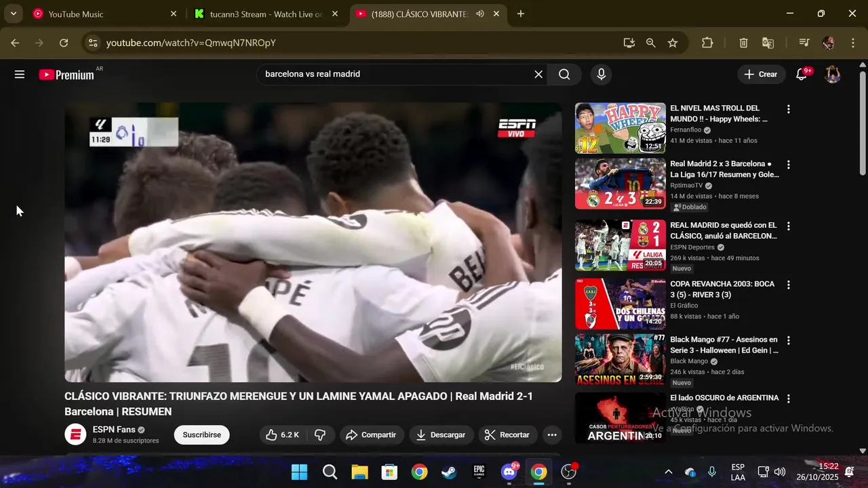Open Real Madrid 2 x 3 Barcelona thumbnail
Screen dimensions: 868x488
coord(620,184)
